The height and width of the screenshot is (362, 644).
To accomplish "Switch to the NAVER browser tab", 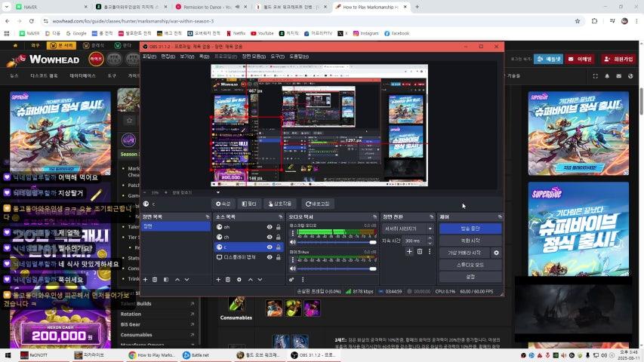I will pyautogui.click(x=51, y=7).
